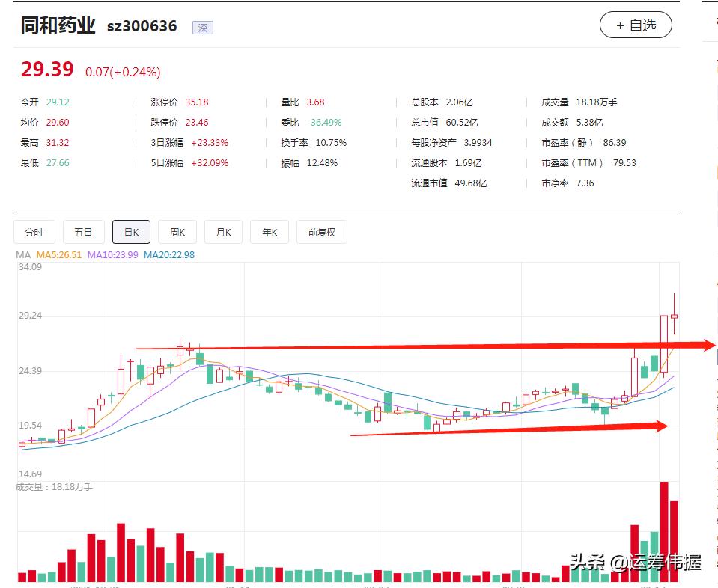Viewport: 718px width, 588px height.
Task: Click the 前复权 adjustment option
Action: pyautogui.click(x=321, y=232)
